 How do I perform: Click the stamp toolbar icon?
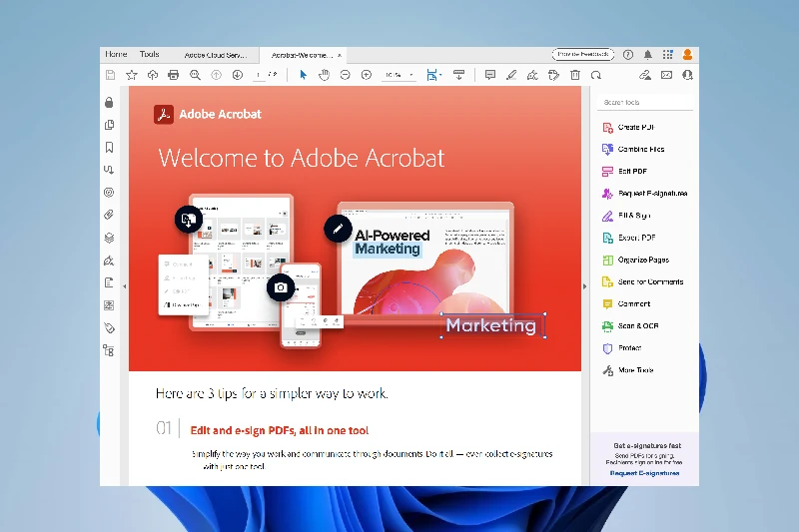point(554,75)
